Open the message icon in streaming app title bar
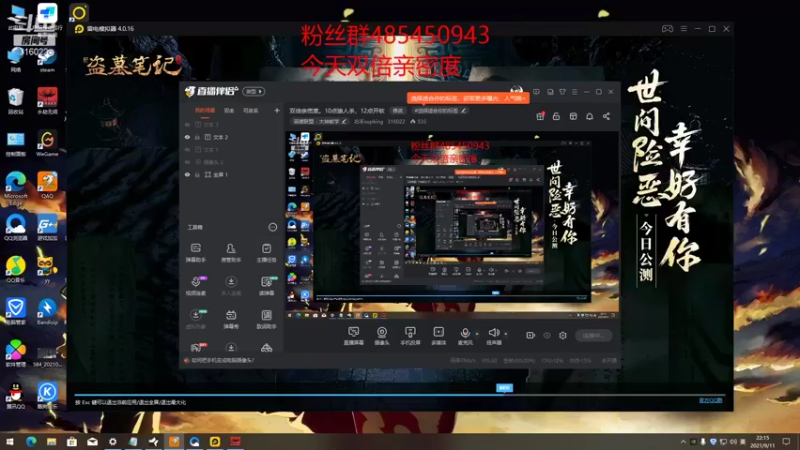 536,92
